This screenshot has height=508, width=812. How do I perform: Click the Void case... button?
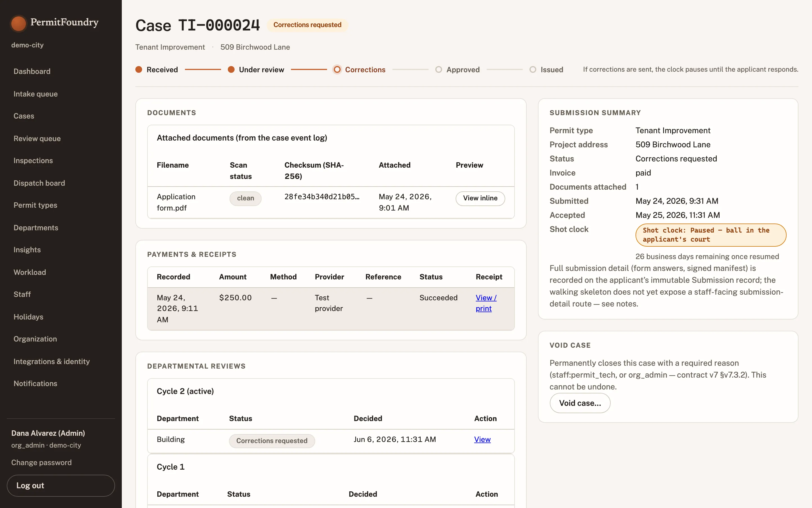580,403
